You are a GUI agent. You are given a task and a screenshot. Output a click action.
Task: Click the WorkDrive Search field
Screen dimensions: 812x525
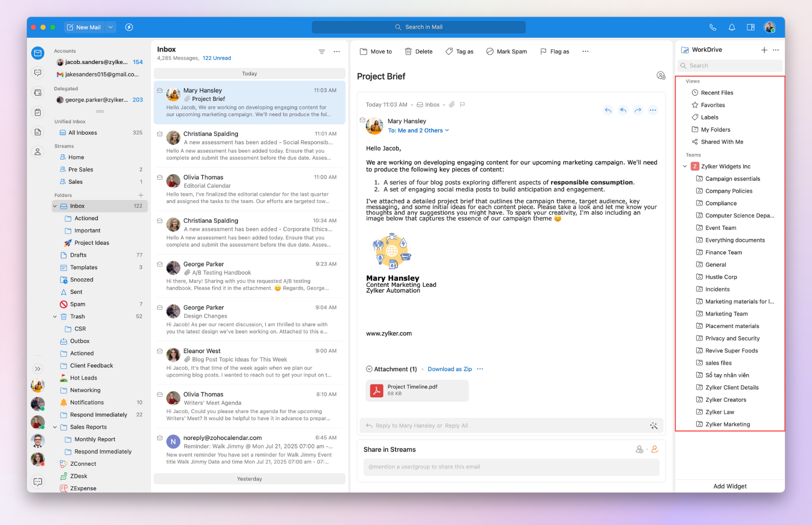tap(730, 66)
